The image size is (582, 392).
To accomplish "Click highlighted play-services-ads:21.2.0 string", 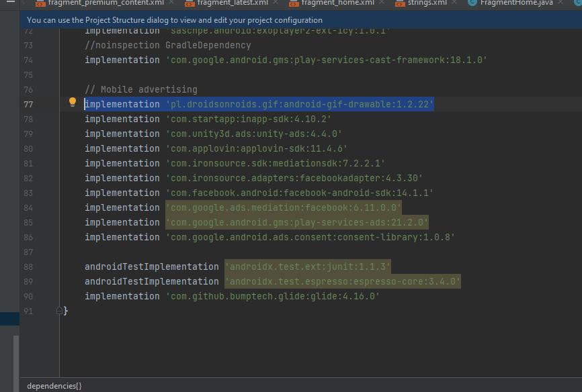I will tap(297, 223).
